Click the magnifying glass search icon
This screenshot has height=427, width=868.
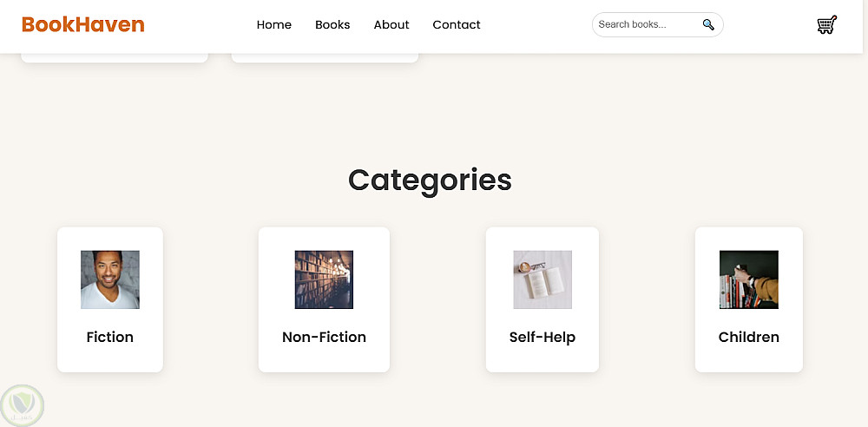tap(708, 25)
